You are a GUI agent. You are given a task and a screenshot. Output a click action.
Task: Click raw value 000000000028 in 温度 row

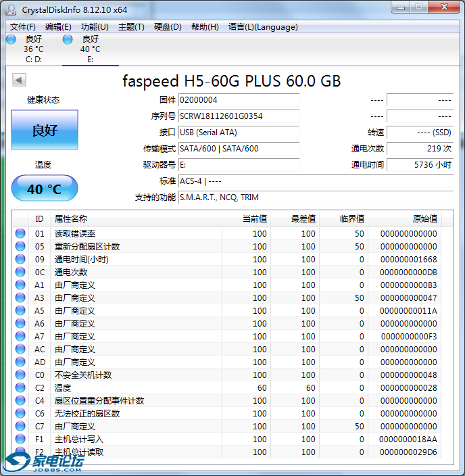pyautogui.click(x=408, y=387)
